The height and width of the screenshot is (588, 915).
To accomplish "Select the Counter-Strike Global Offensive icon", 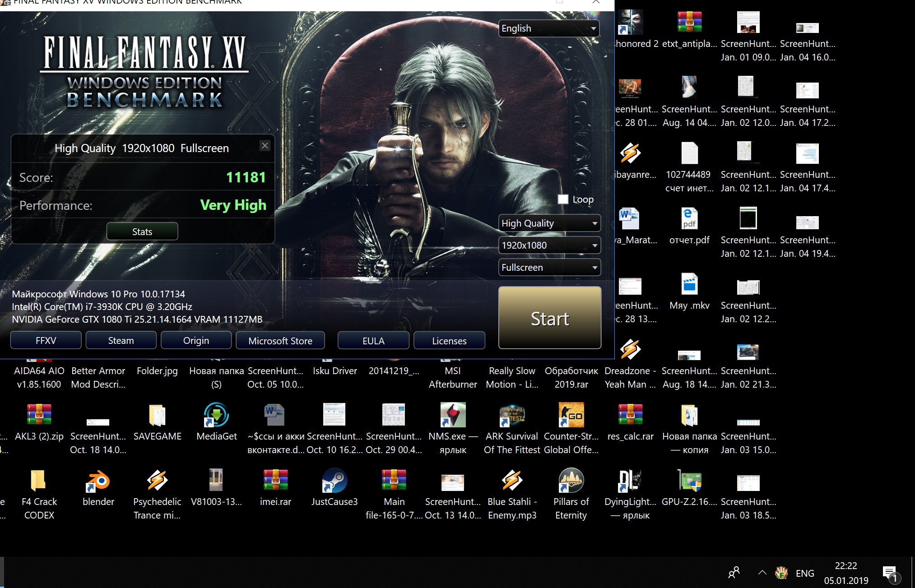I will pyautogui.click(x=571, y=415).
